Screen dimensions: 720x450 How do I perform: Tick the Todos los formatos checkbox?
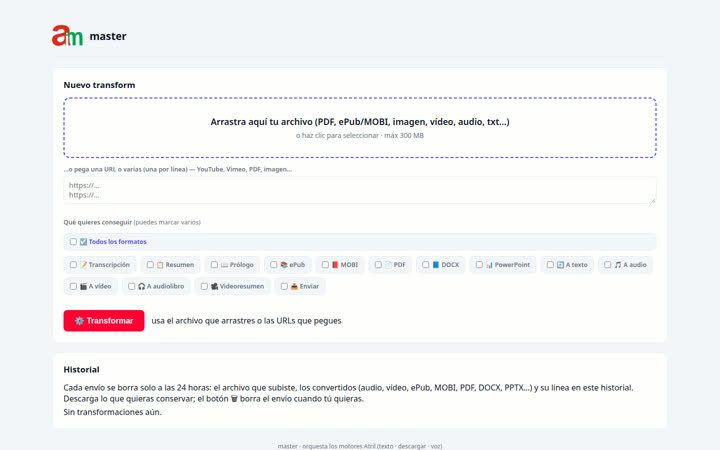pyautogui.click(x=73, y=242)
